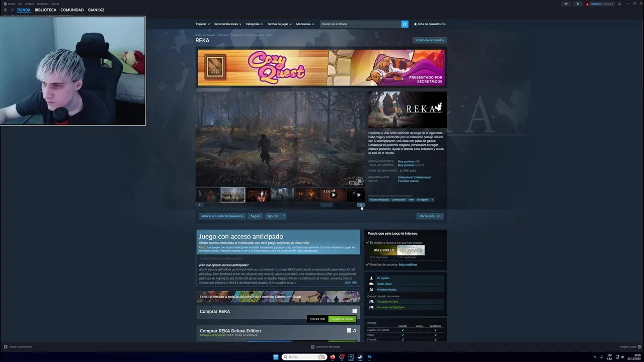Viewport: 644px width, 362px height.
Task: Open Photoshop from the Windows taskbar
Action: pyautogui.click(x=369, y=357)
